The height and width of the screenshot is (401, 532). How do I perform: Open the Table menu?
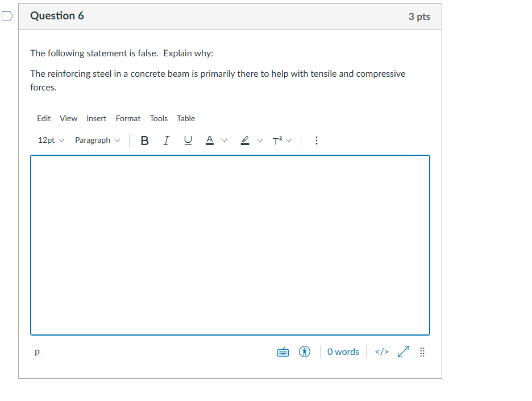[x=186, y=118]
